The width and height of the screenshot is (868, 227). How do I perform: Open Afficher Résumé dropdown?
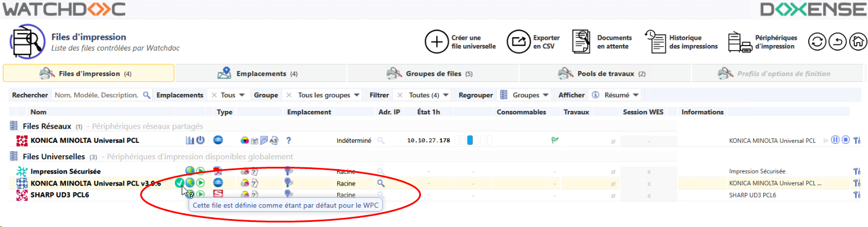[615, 95]
